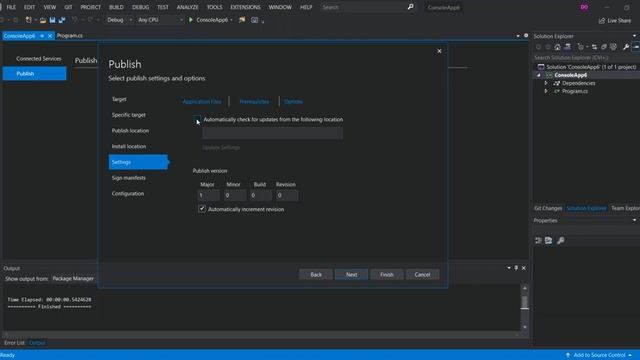Click the Cancel button
Screen dimensions: 640x360
tap(422, 275)
